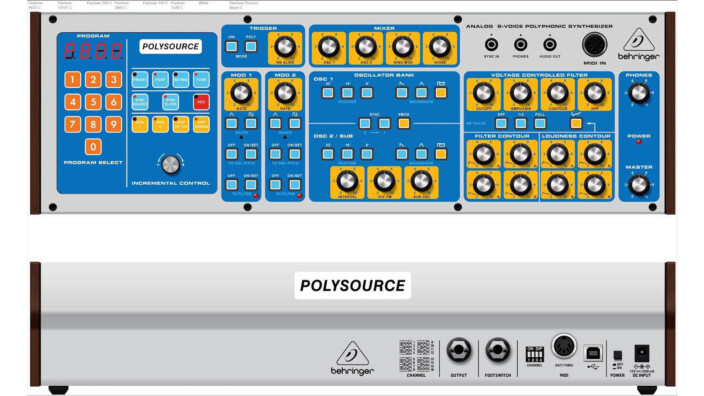Click the TUNE button
The height and width of the screenshot is (396, 704).
click(201, 79)
